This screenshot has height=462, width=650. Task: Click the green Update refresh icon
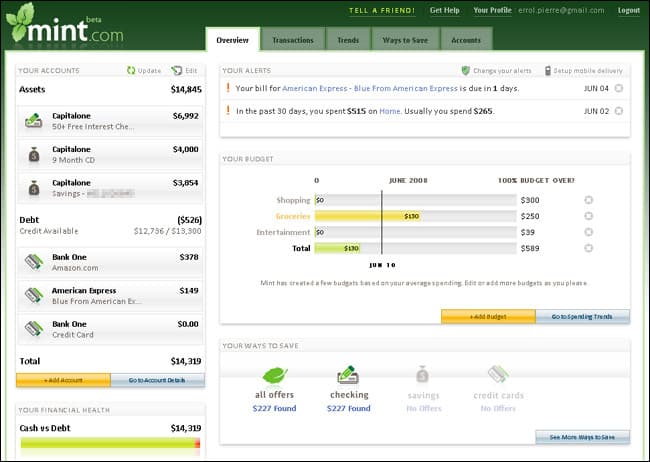pos(131,71)
